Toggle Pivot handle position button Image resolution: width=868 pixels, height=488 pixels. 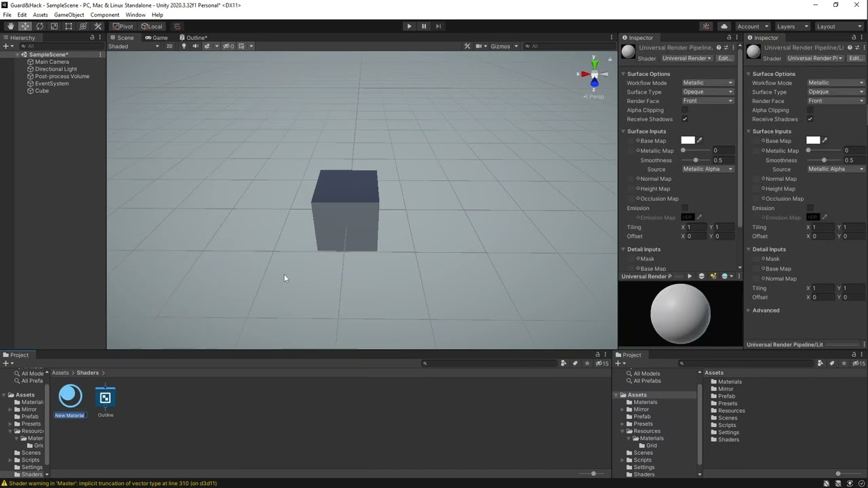coord(123,26)
